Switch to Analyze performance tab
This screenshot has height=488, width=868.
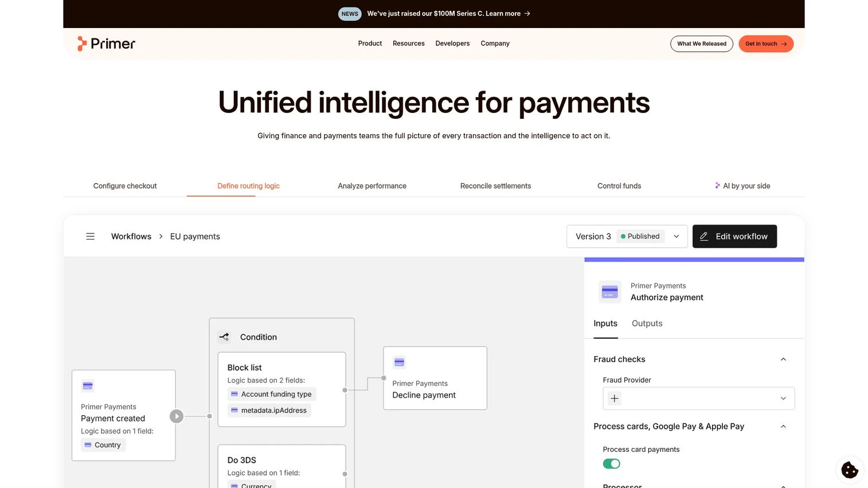372,186
